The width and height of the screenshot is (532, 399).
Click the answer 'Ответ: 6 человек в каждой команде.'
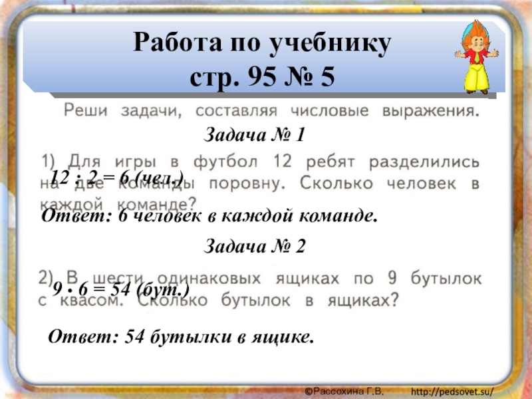209,215
